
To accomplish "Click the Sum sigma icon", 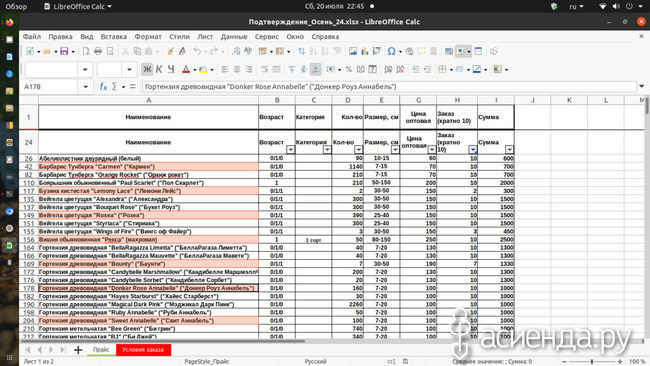I will pos(114,87).
